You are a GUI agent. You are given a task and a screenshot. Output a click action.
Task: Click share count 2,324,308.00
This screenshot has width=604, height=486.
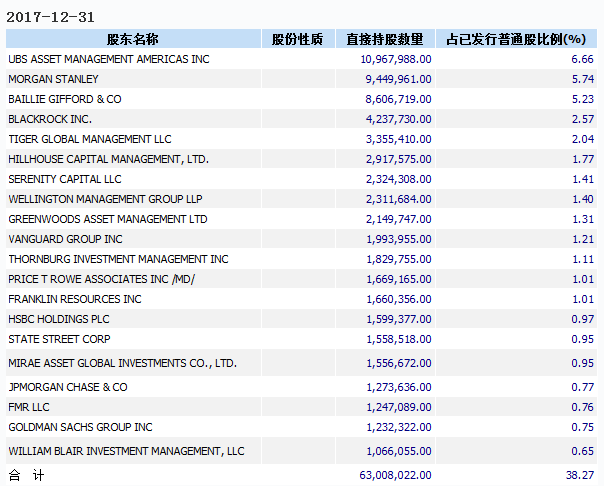(398, 179)
